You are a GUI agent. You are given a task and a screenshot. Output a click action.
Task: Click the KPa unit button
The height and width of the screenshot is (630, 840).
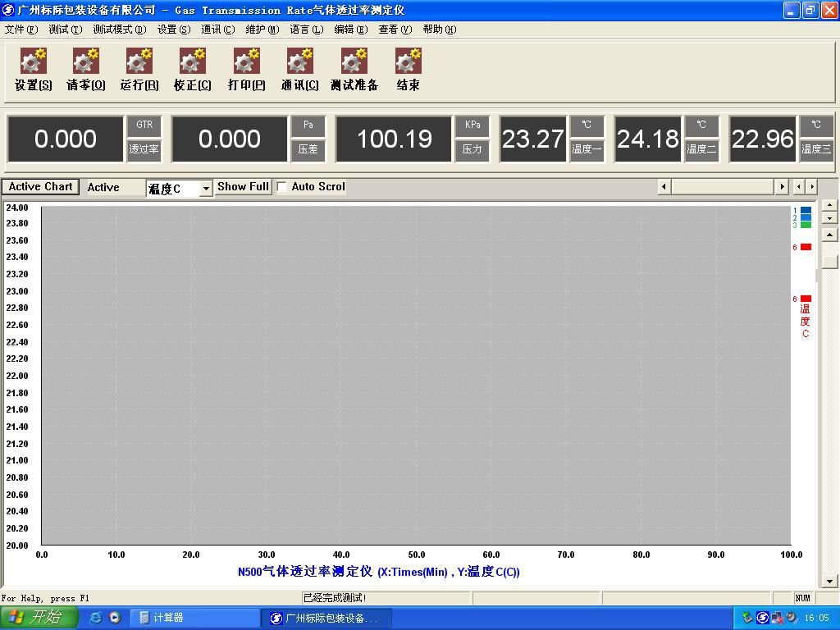(x=472, y=125)
